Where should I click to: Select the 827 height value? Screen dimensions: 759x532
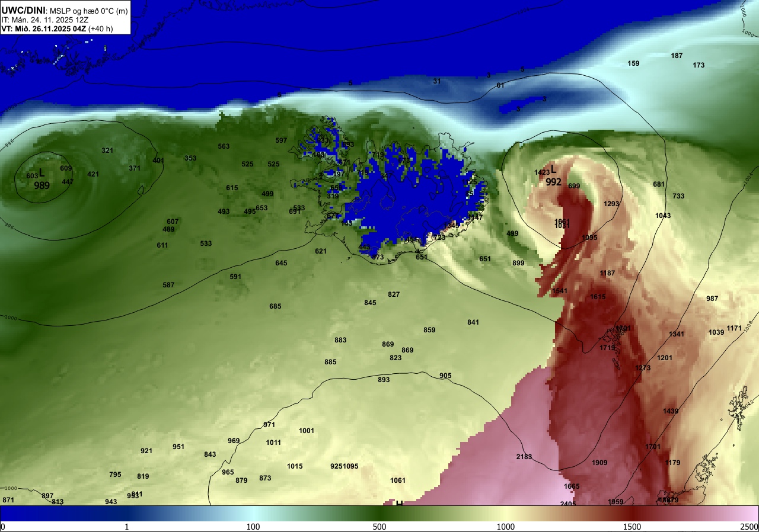(x=394, y=294)
